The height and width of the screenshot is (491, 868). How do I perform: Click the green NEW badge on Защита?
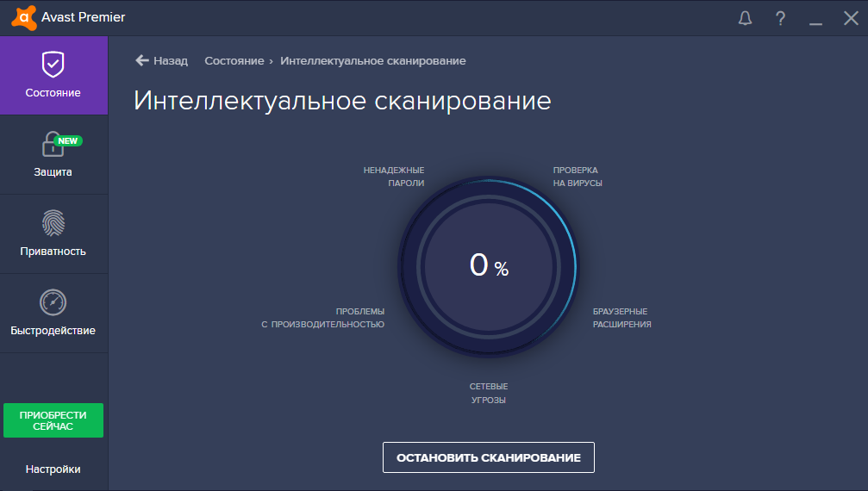pyautogui.click(x=68, y=141)
